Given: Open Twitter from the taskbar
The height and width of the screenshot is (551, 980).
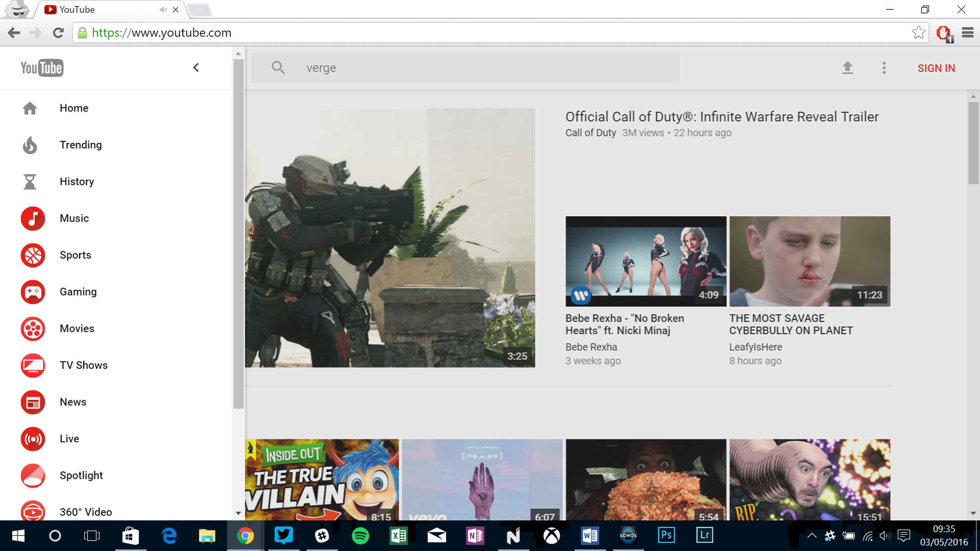Looking at the screenshot, I should (x=283, y=535).
